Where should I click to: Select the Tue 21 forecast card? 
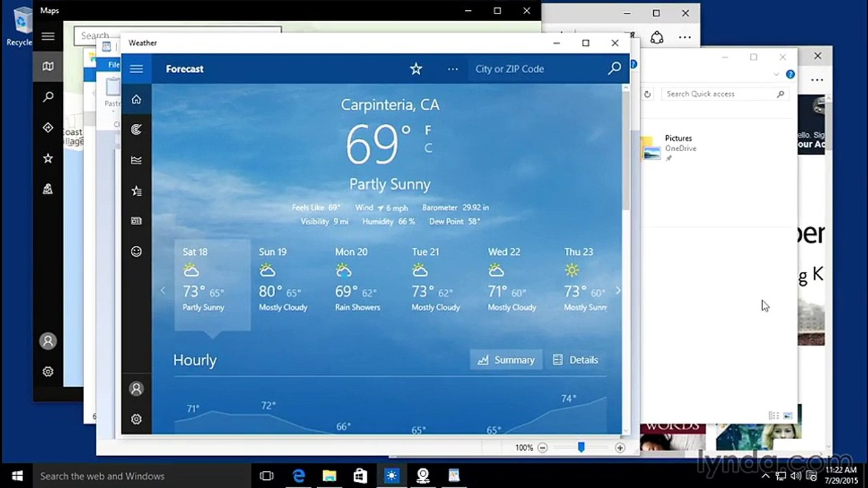coord(441,285)
